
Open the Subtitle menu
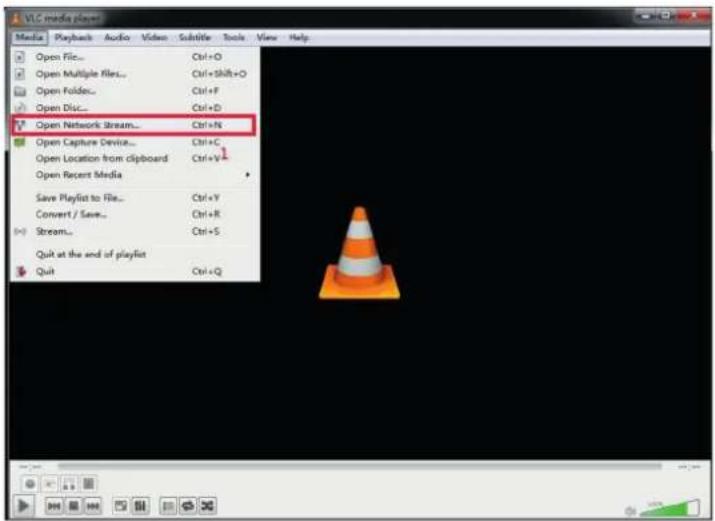(195, 37)
